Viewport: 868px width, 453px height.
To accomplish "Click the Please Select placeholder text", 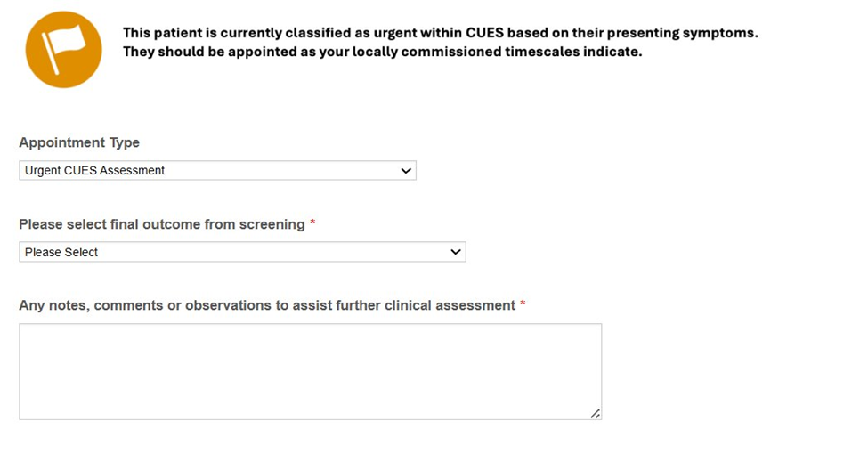I will coord(61,252).
